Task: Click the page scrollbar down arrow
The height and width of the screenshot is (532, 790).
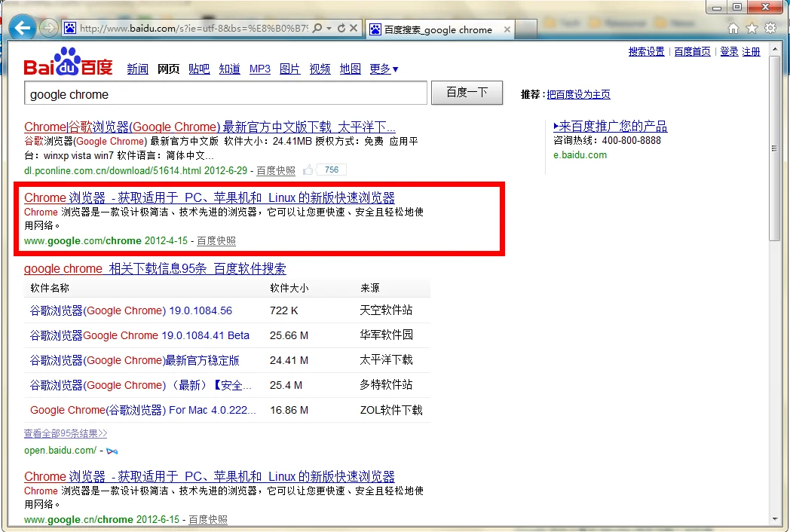Action: pos(776,519)
